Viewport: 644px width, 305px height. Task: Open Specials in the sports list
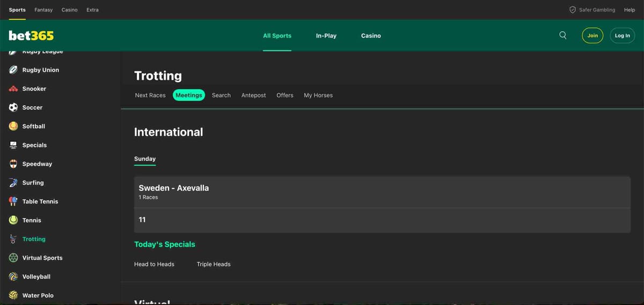click(x=34, y=145)
